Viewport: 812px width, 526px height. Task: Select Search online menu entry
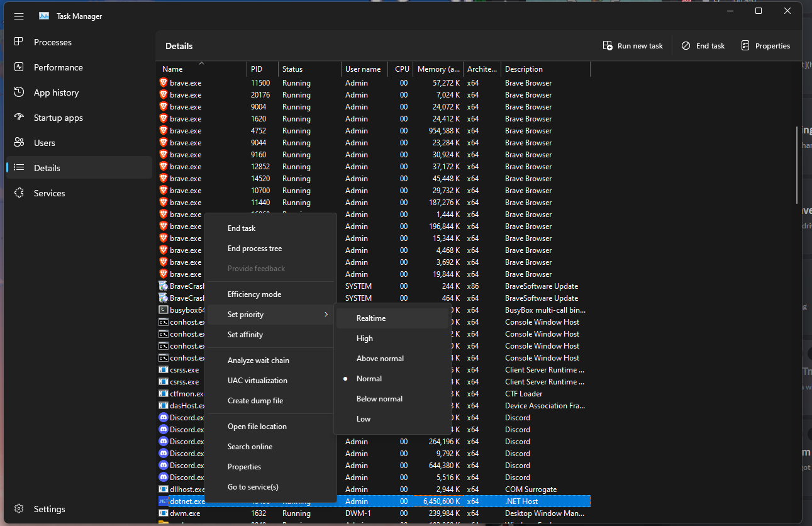point(270,447)
